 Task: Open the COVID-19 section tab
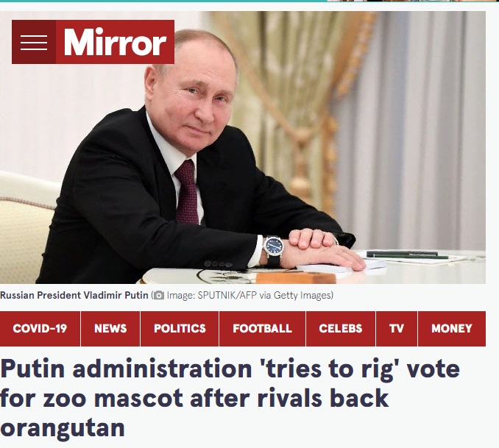(x=40, y=329)
